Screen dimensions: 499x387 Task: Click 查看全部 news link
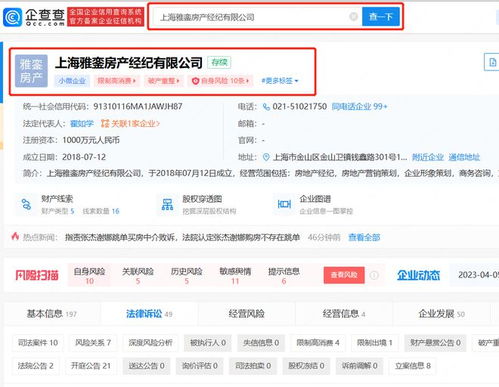pyautogui.click(x=364, y=237)
